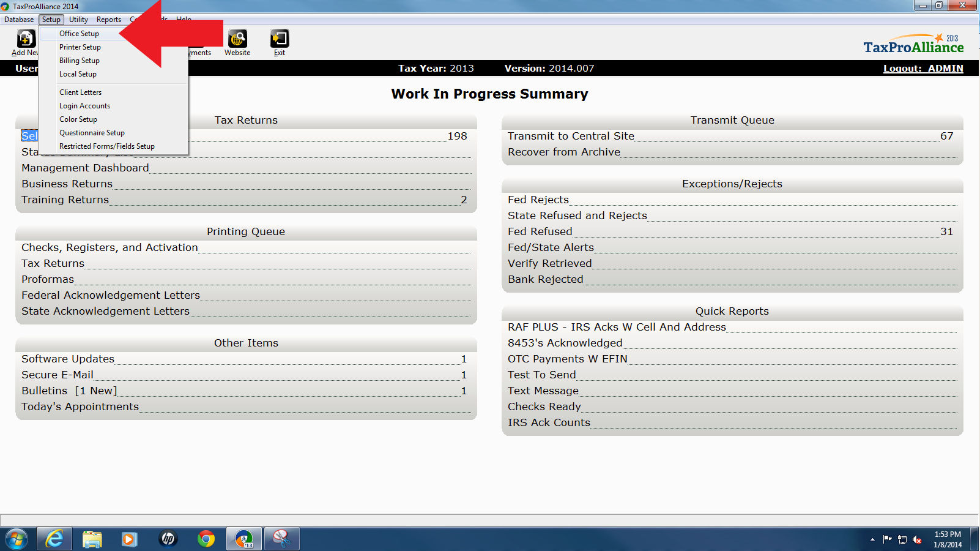Click the Logout: ADMIN link
This screenshot has width=980, height=551.
(x=923, y=69)
